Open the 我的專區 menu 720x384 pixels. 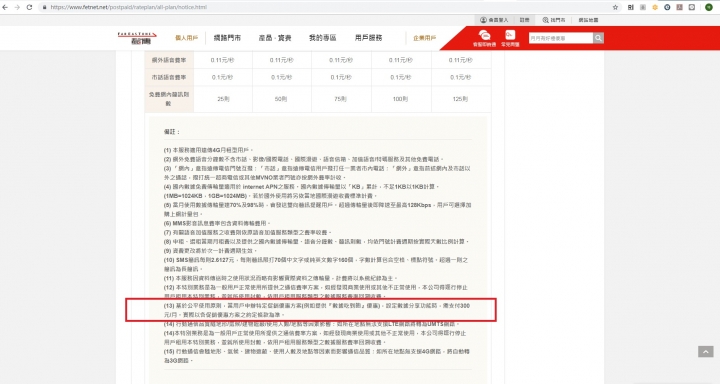pyautogui.click(x=323, y=38)
